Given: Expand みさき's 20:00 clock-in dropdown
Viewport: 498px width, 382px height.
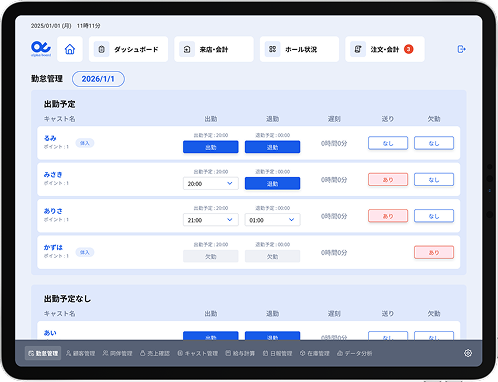Looking at the screenshot, I should click(x=211, y=184).
